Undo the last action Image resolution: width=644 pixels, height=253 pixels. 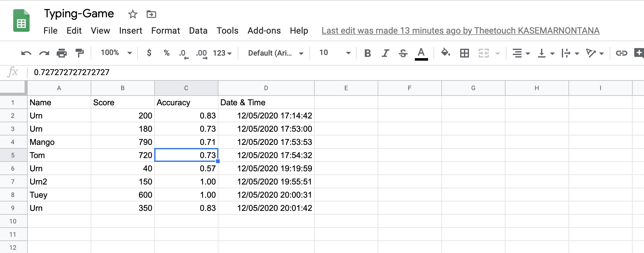(26, 53)
